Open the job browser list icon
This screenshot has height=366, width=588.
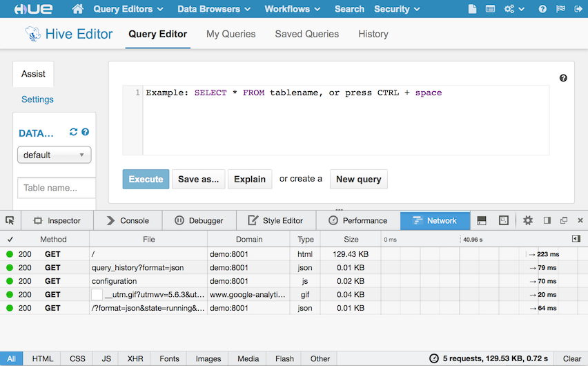(490, 9)
